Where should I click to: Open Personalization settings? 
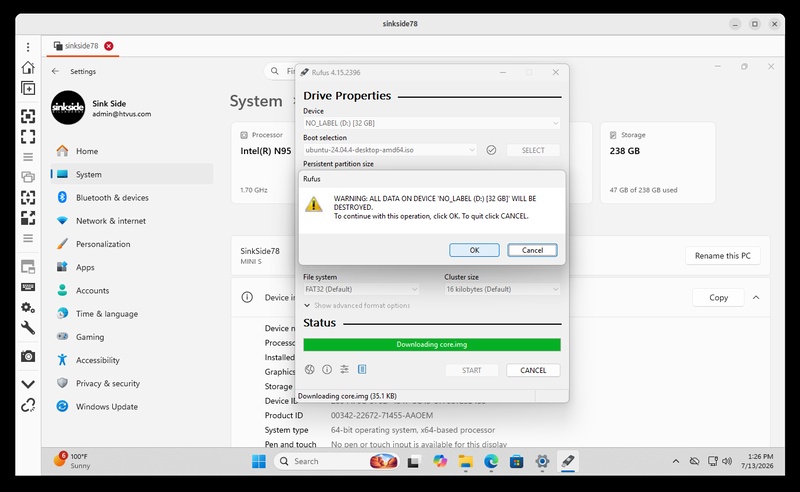pos(132,244)
